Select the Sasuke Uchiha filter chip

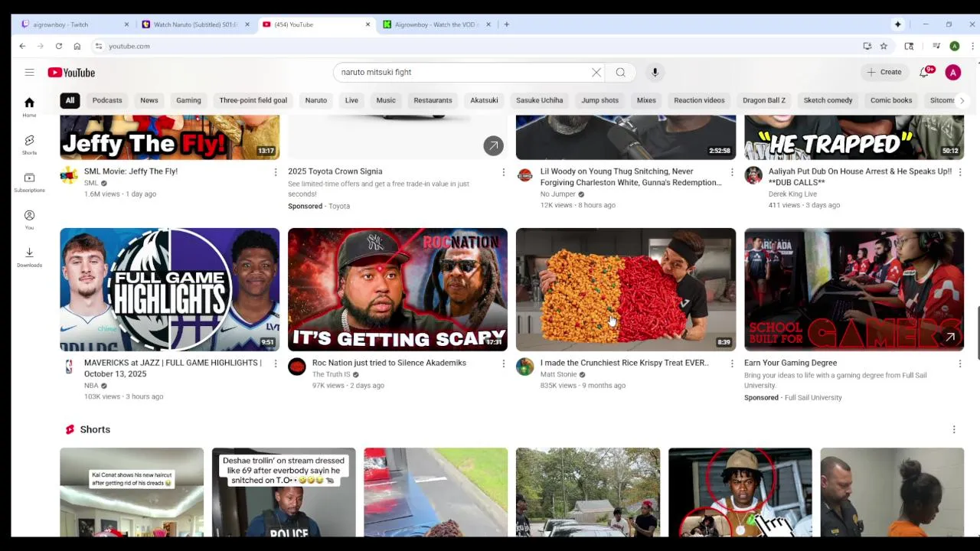point(540,100)
